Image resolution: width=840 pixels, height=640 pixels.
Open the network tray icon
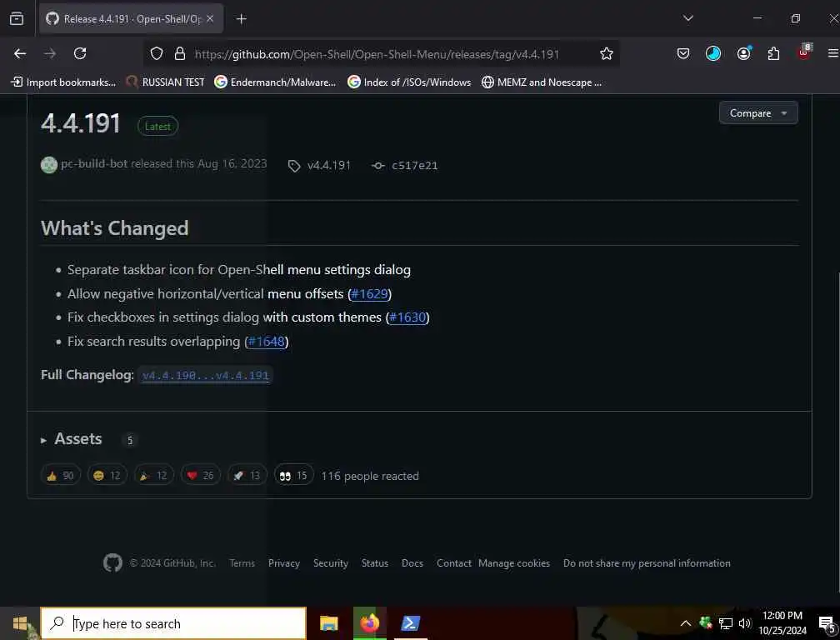point(725,623)
